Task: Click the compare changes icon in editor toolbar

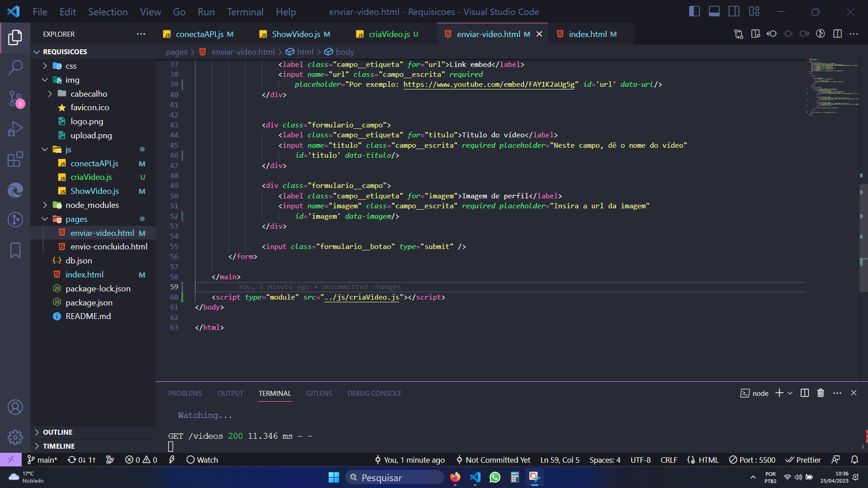Action: pos(739,34)
